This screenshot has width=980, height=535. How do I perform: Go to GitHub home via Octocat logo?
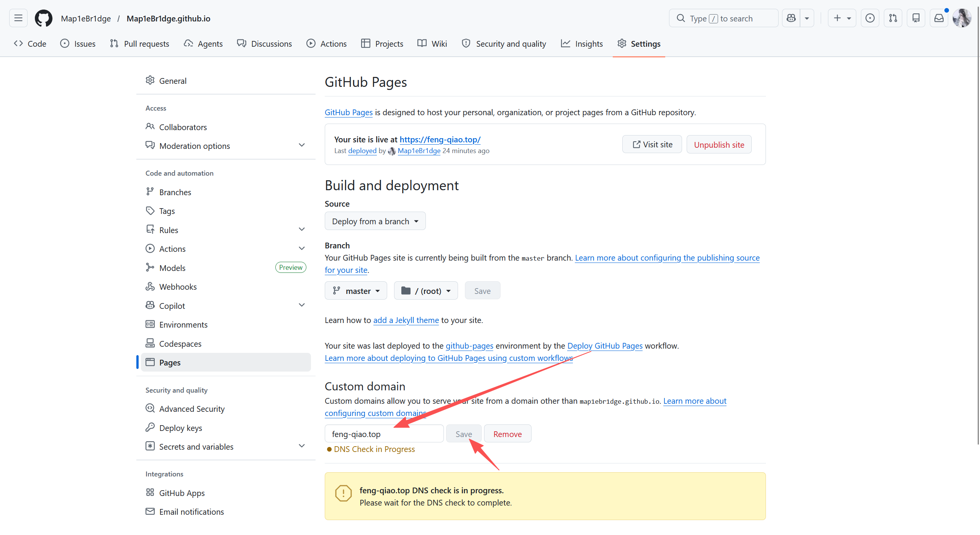43,18
